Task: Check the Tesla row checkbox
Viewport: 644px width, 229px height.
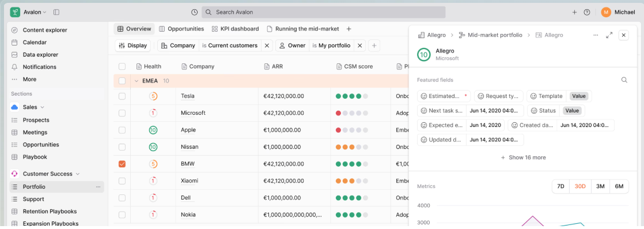Action: (x=122, y=96)
